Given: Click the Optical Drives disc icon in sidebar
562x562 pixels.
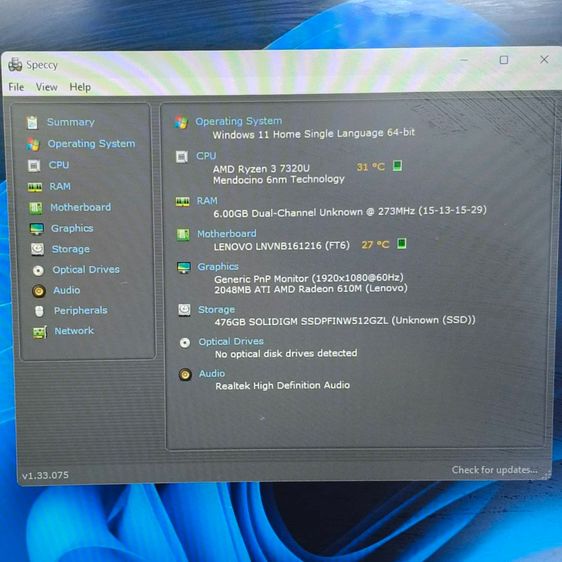Looking at the screenshot, I should tap(38, 270).
